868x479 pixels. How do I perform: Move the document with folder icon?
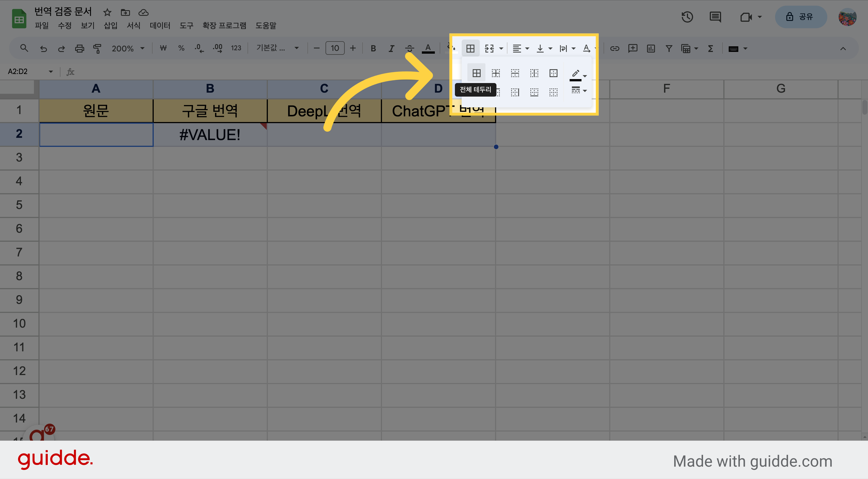coord(125,12)
